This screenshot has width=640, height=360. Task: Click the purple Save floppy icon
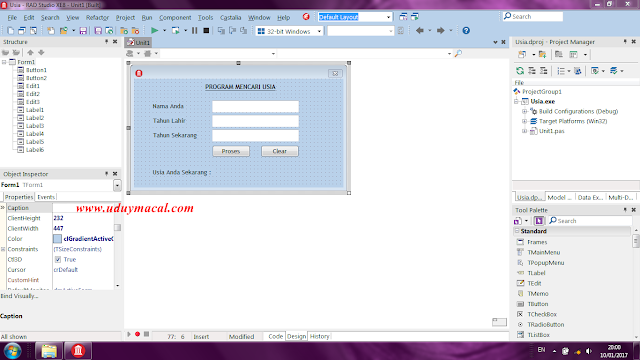(x=83, y=31)
